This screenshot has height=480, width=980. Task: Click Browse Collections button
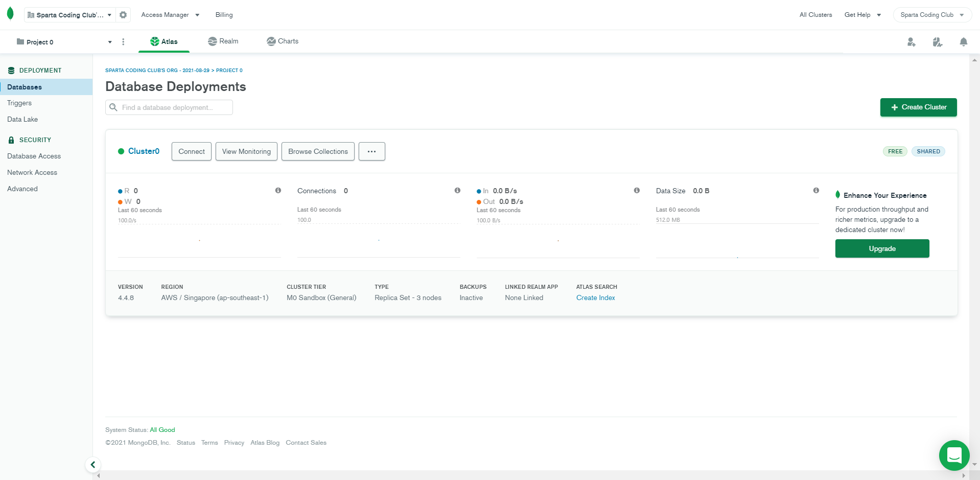click(x=318, y=151)
